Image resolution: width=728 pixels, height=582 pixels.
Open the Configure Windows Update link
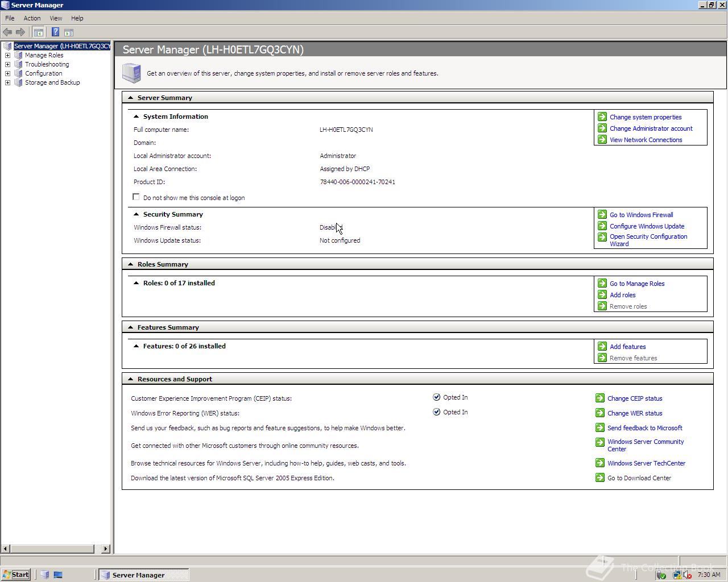point(647,226)
